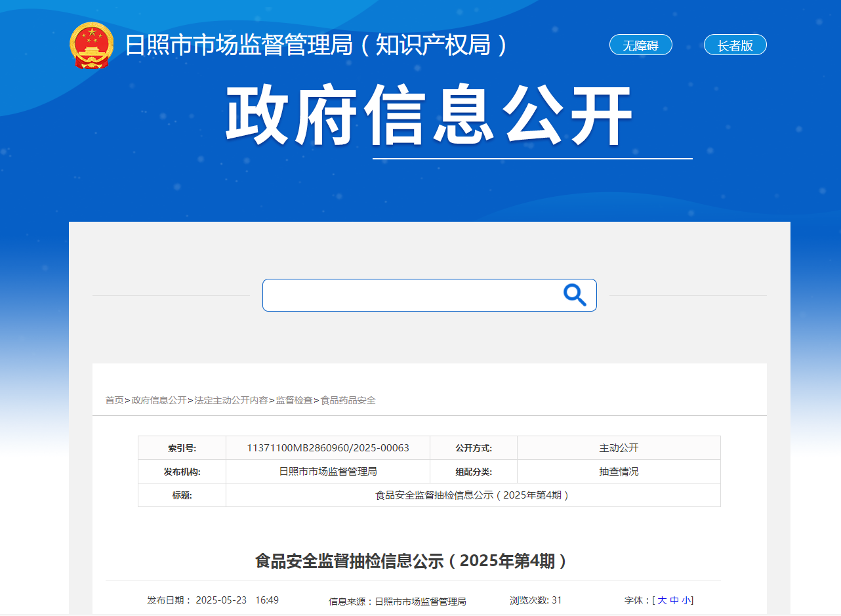Click the 主动公开 table cell
This screenshot has width=841, height=616.
pos(619,448)
